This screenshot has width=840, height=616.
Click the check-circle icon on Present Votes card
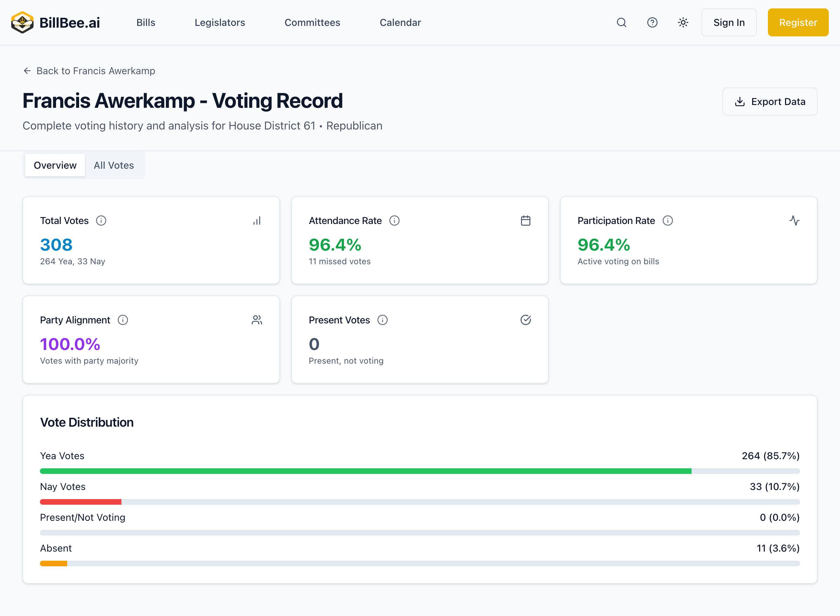tap(526, 320)
